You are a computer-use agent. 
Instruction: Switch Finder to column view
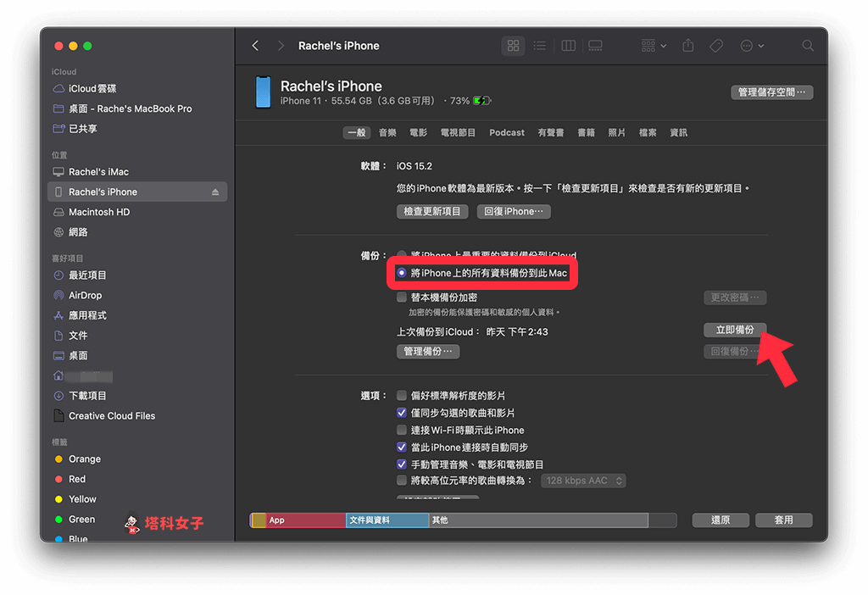tap(569, 46)
